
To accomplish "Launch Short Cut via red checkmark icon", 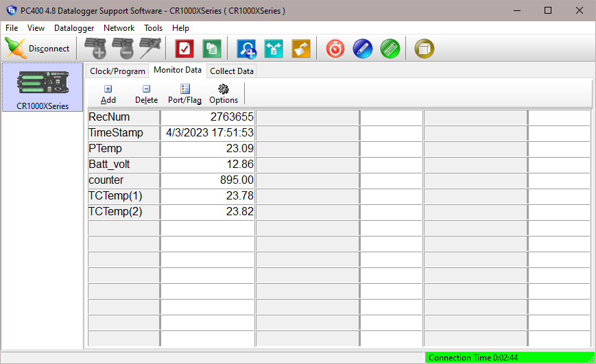I will coord(184,49).
